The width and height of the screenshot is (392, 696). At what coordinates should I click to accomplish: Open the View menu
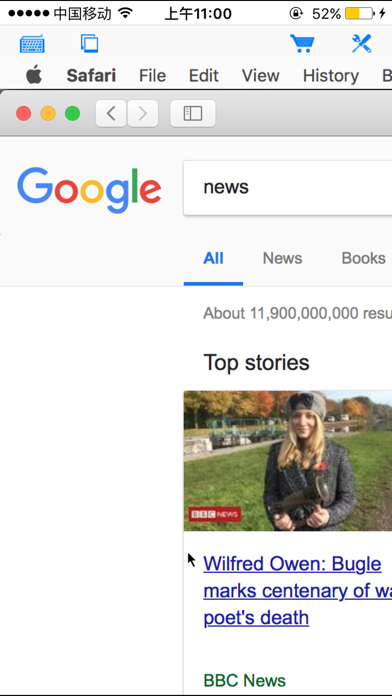click(261, 76)
